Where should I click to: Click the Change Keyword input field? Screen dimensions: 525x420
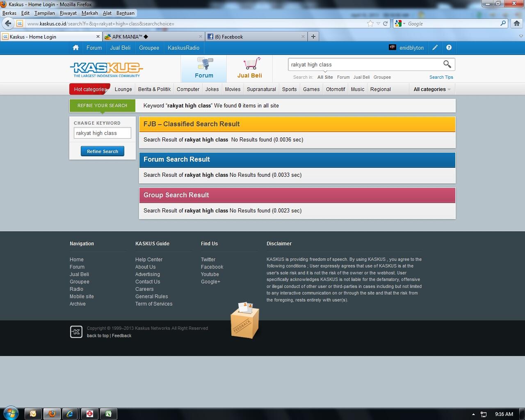pos(103,133)
